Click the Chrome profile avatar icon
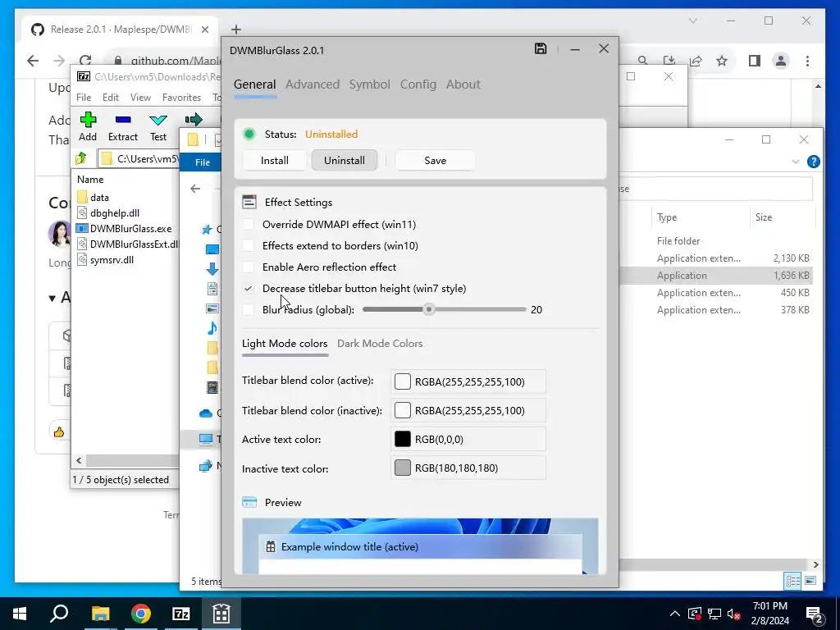The width and height of the screenshot is (840, 630). [781, 61]
